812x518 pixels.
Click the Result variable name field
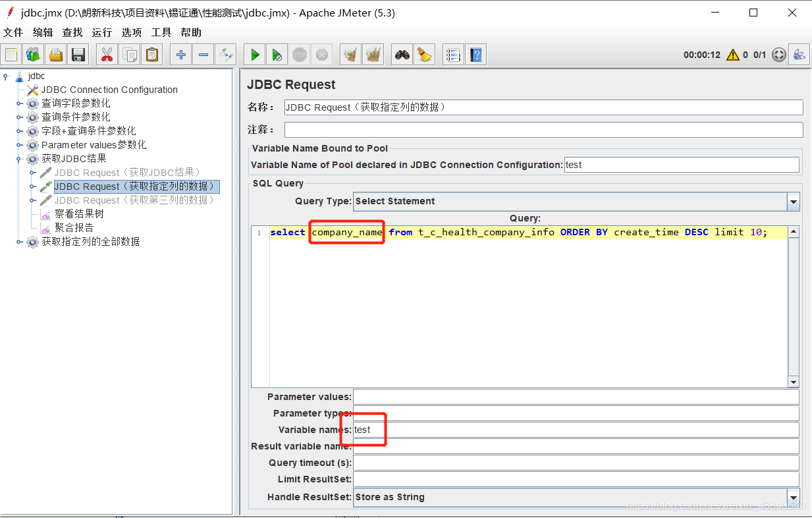(x=576, y=446)
